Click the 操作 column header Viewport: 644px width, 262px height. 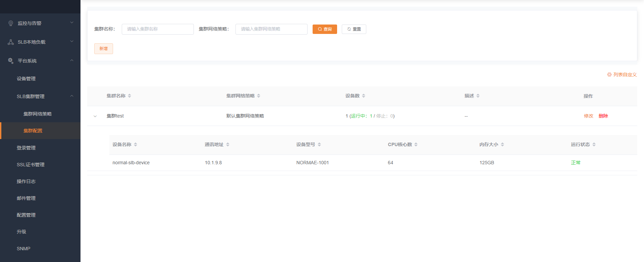tap(588, 96)
